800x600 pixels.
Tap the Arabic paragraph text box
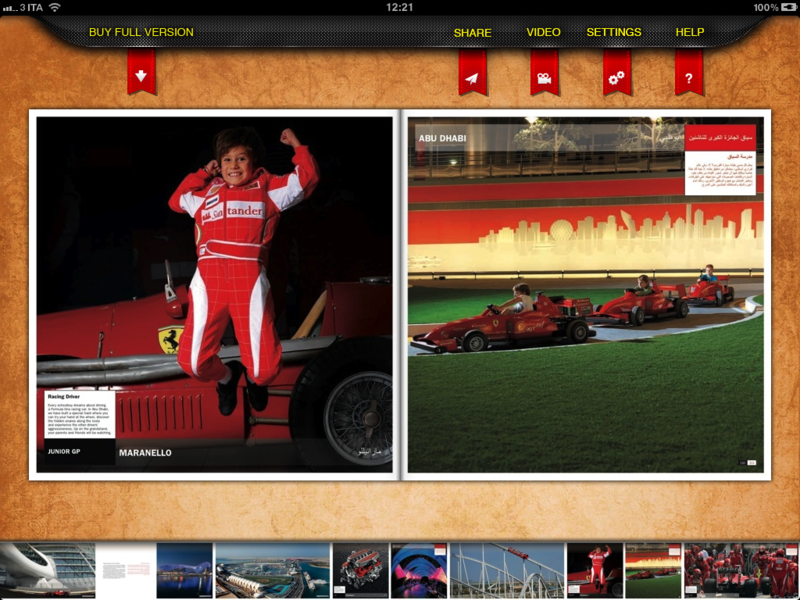pos(720,173)
